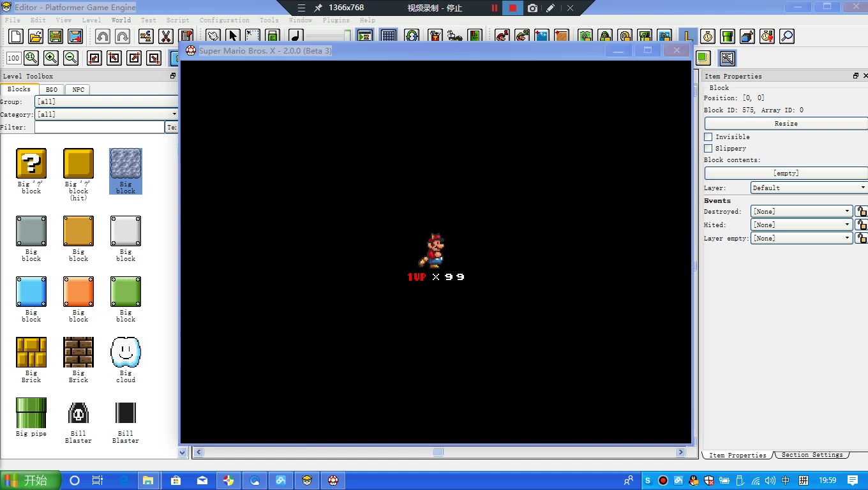Click the wrench properties icon
The height and width of the screenshot is (490, 868).
click(727, 58)
